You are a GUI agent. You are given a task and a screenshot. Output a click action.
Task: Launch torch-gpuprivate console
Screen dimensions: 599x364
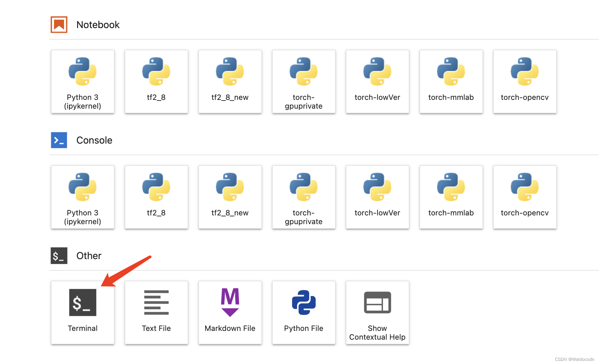tap(304, 197)
